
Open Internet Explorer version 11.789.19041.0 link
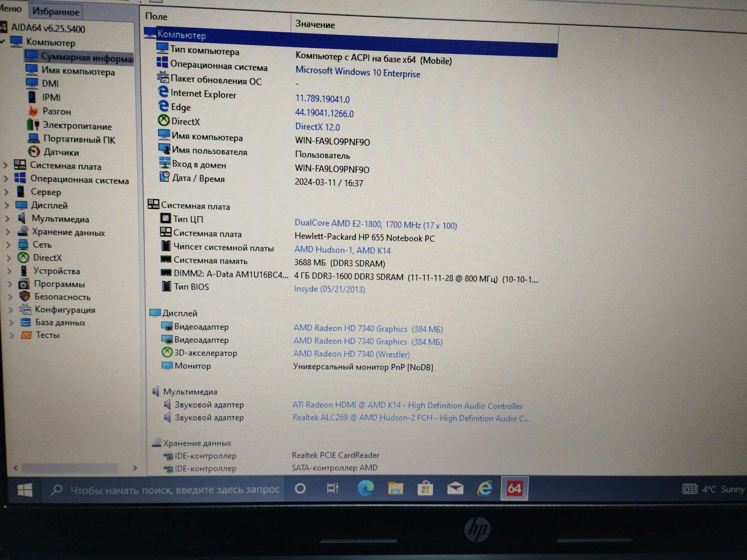pyautogui.click(x=323, y=99)
